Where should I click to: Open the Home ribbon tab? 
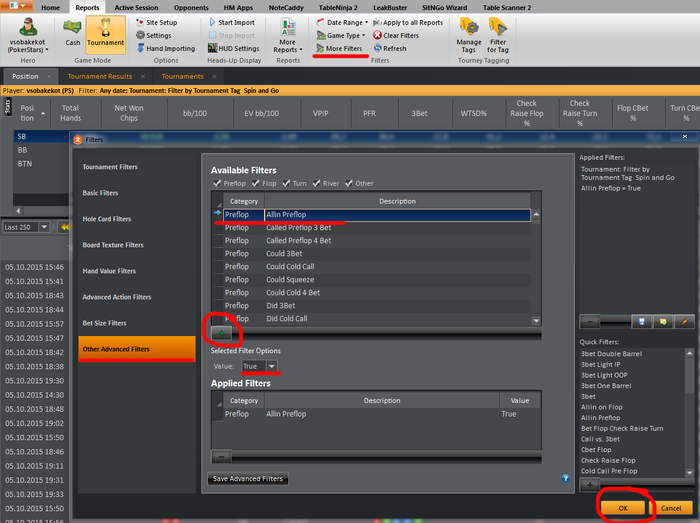click(x=50, y=8)
